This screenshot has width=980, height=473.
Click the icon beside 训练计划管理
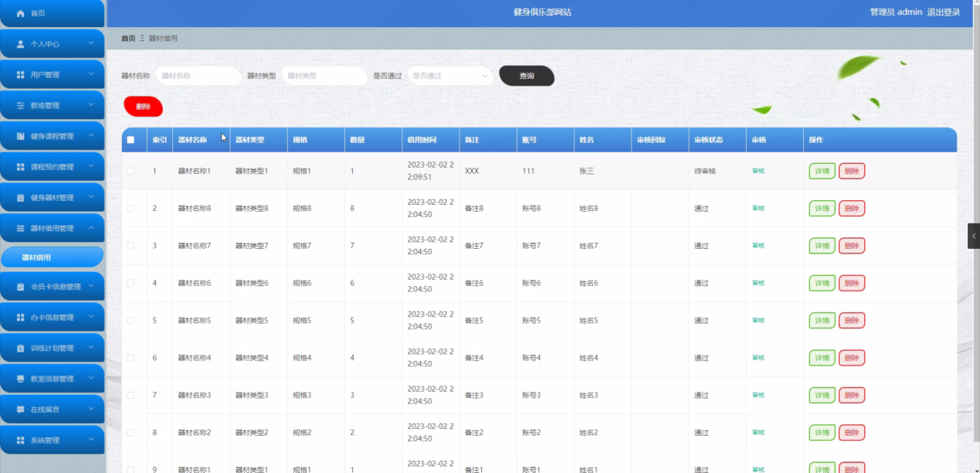(x=21, y=349)
